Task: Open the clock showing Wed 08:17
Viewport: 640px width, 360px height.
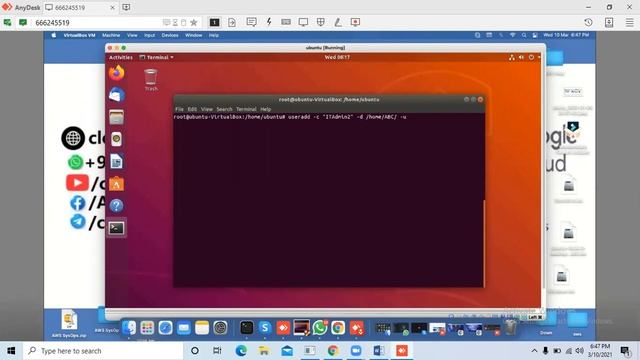Action: tap(337, 58)
